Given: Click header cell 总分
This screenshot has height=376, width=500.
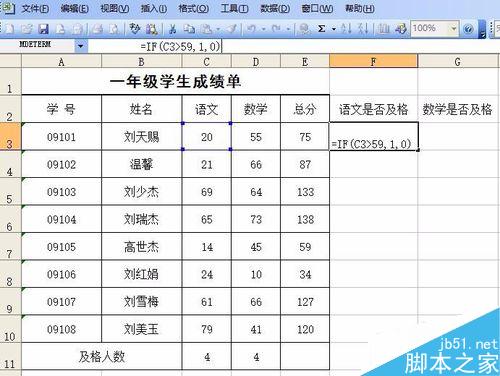Looking at the screenshot, I should coord(305,109).
